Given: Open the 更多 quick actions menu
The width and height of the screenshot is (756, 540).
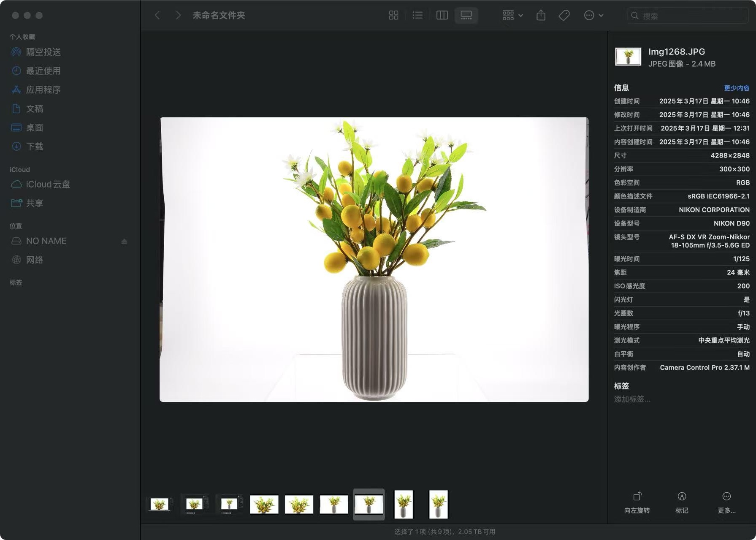Looking at the screenshot, I should pos(726,502).
